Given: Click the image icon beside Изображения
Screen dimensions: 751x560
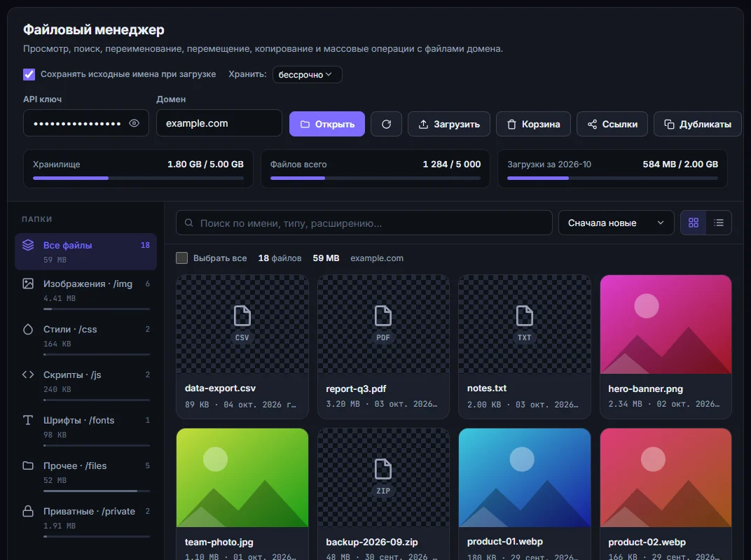Looking at the screenshot, I should (28, 283).
